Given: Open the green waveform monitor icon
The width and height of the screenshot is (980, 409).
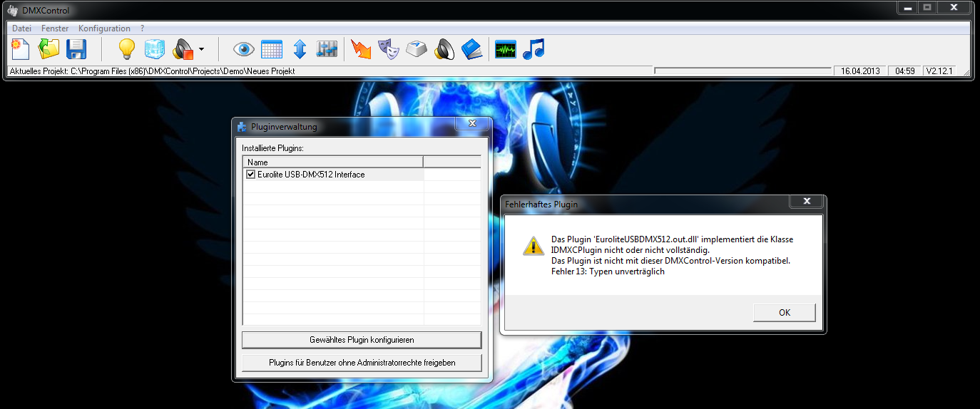Looking at the screenshot, I should pyautogui.click(x=506, y=49).
